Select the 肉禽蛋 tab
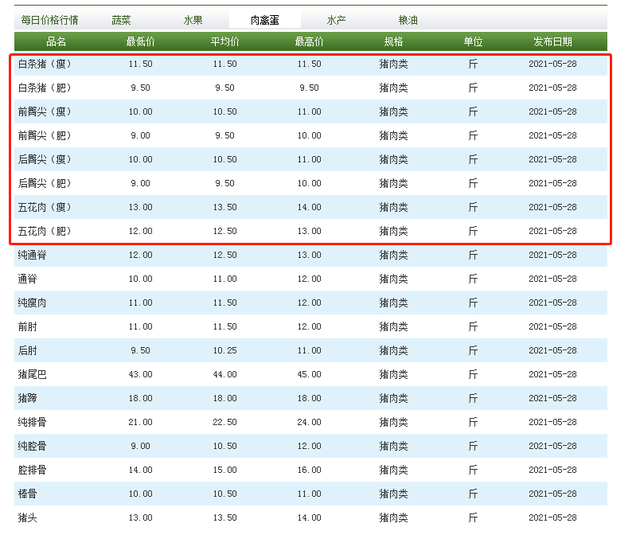Image resolution: width=640 pixels, height=535 pixels. click(264, 20)
